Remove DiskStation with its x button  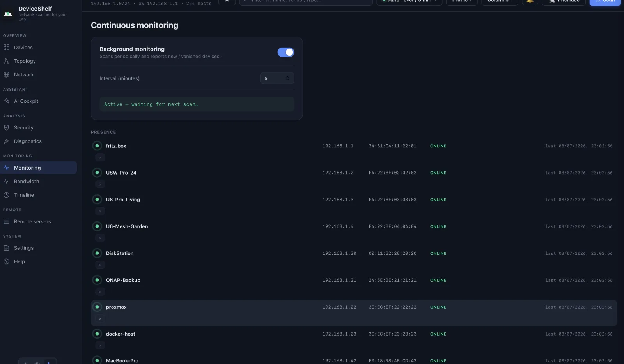point(100,265)
